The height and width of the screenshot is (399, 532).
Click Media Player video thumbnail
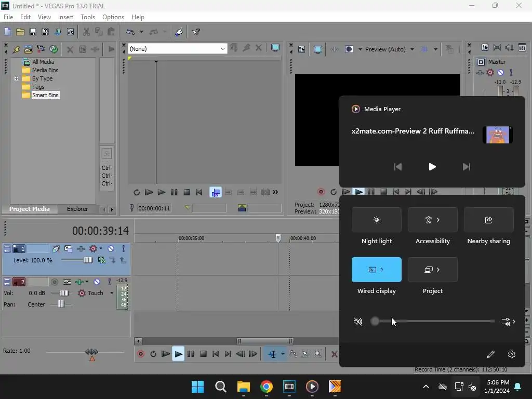(x=498, y=135)
